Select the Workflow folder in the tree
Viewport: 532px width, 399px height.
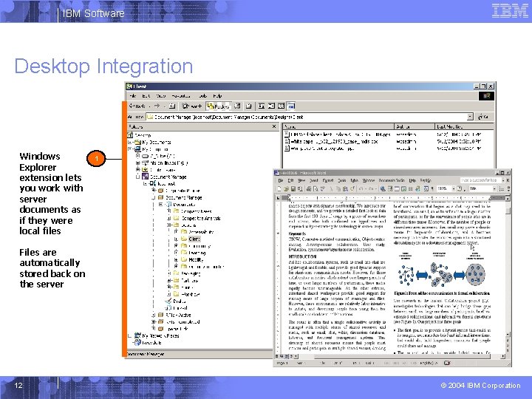point(191,294)
